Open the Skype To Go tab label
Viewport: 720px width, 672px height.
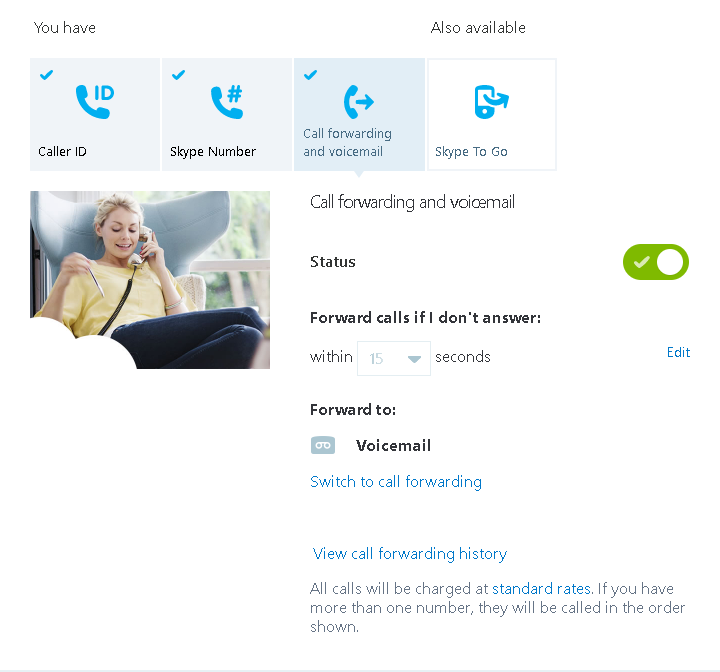(471, 152)
